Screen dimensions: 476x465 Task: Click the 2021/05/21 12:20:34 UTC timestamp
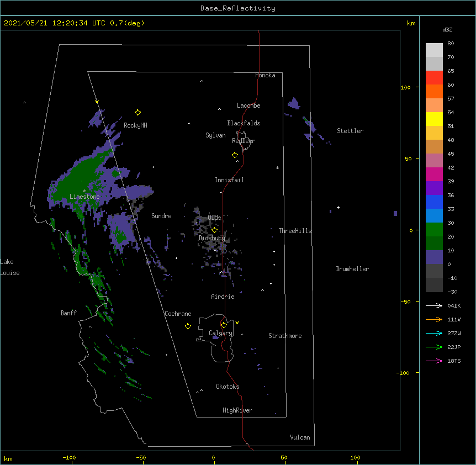click(55, 23)
